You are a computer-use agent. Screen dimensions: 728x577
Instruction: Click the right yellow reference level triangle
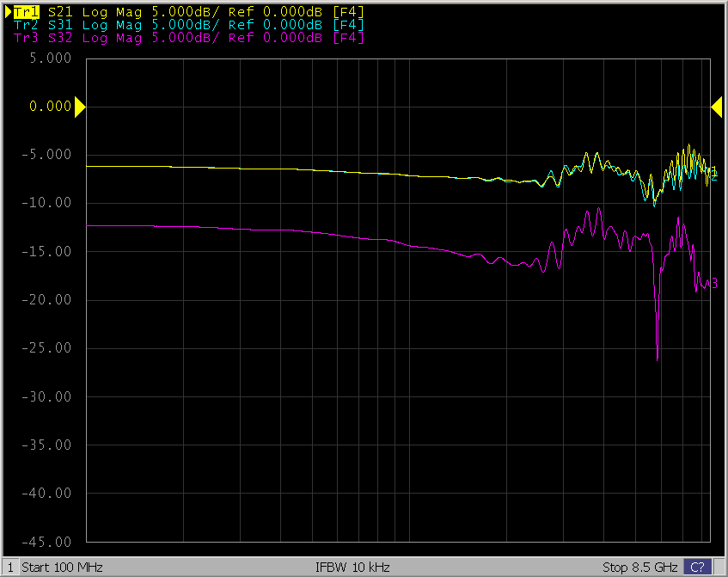pyautogui.click(x=716, y=107)
